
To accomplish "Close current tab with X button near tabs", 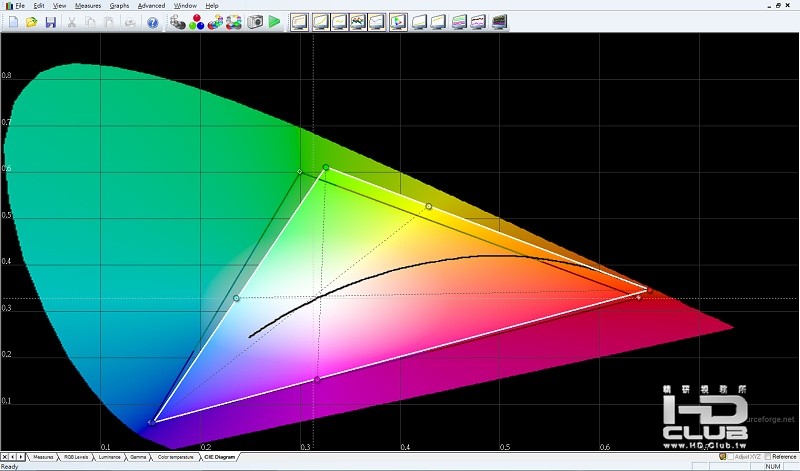I will [x=5, y=457].
